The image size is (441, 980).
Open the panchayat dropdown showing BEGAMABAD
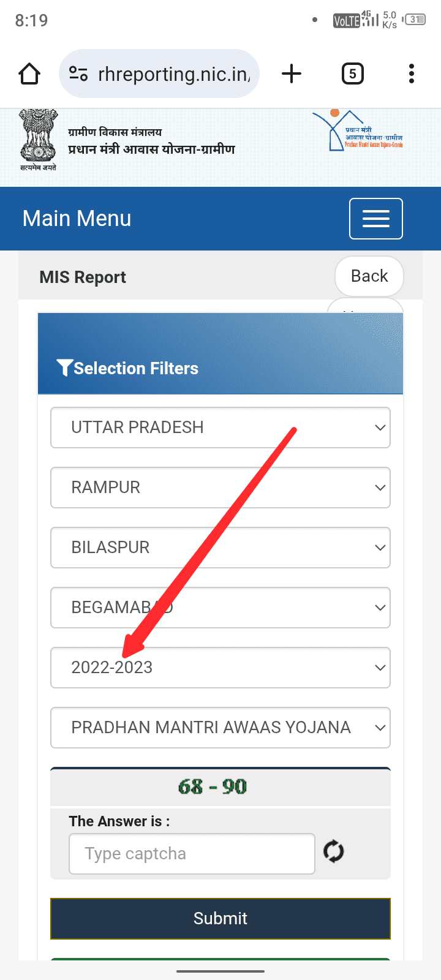click(221, 608)
